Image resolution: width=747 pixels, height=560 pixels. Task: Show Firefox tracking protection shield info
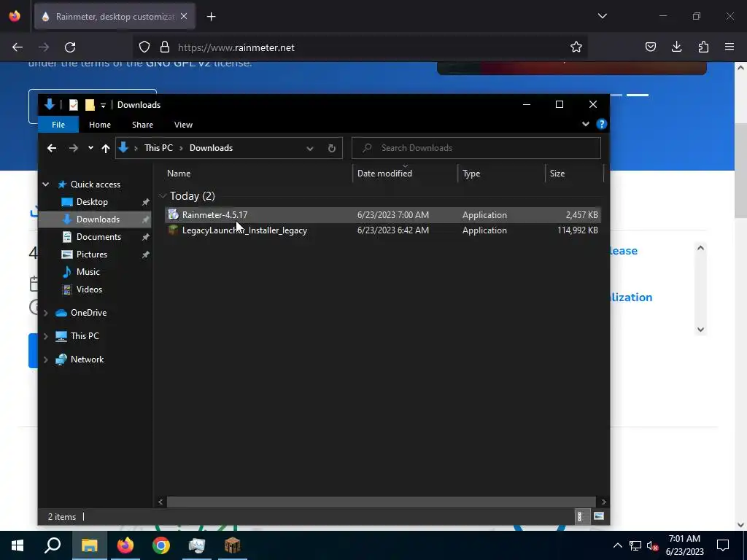(x=144, y=47)
